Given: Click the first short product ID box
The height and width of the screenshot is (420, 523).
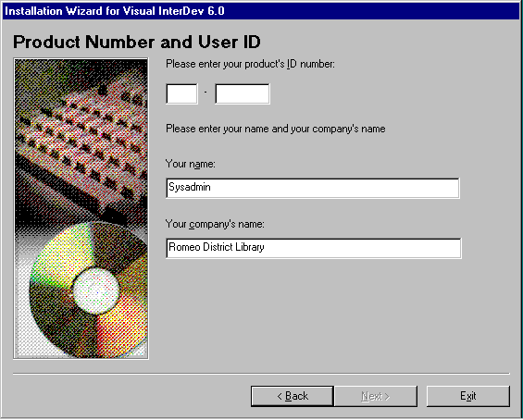Looking at the screenshot, I should pyautogui.click(x=181, y=94).
